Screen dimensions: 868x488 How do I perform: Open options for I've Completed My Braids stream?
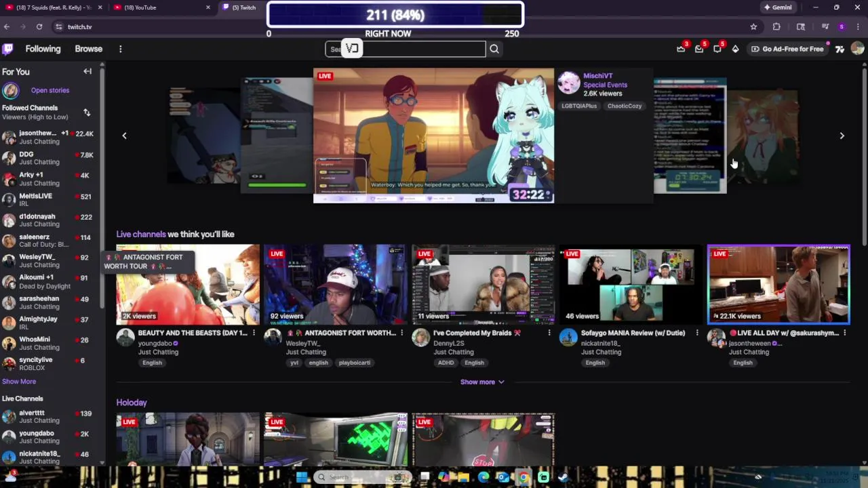[549, 333]
